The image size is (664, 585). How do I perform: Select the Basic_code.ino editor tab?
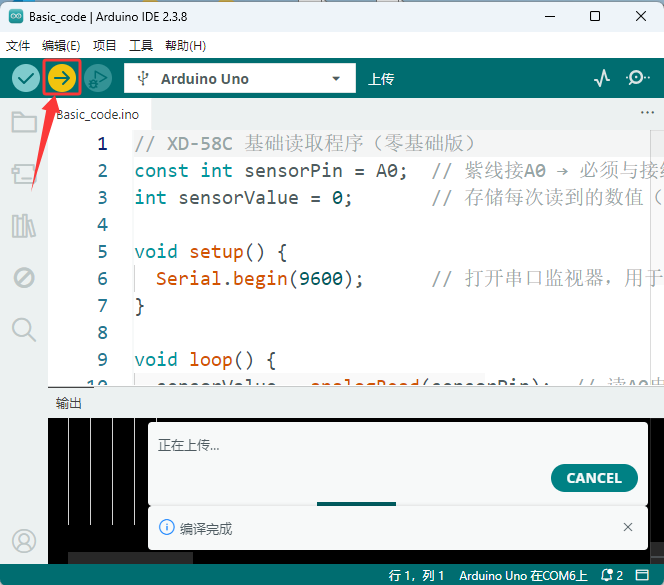tap(100, 115)
